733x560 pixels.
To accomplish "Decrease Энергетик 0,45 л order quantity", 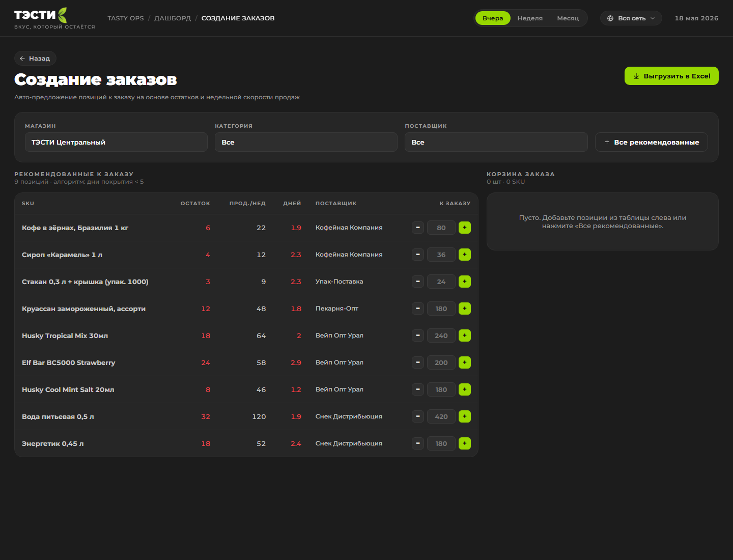I will [x=418, y=443].
